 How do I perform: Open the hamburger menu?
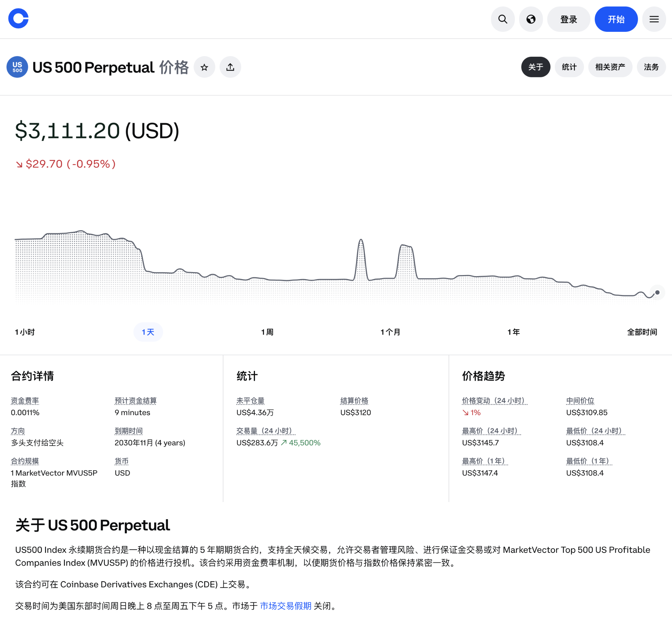(654, 19)
